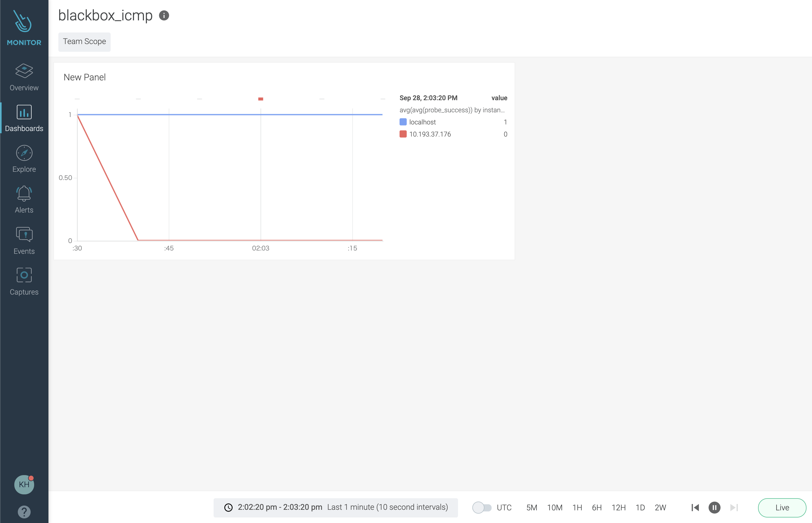The height and width of the screenshot is (523, 812).
Task: Select the 2W time preset
Action: [660, 507]
